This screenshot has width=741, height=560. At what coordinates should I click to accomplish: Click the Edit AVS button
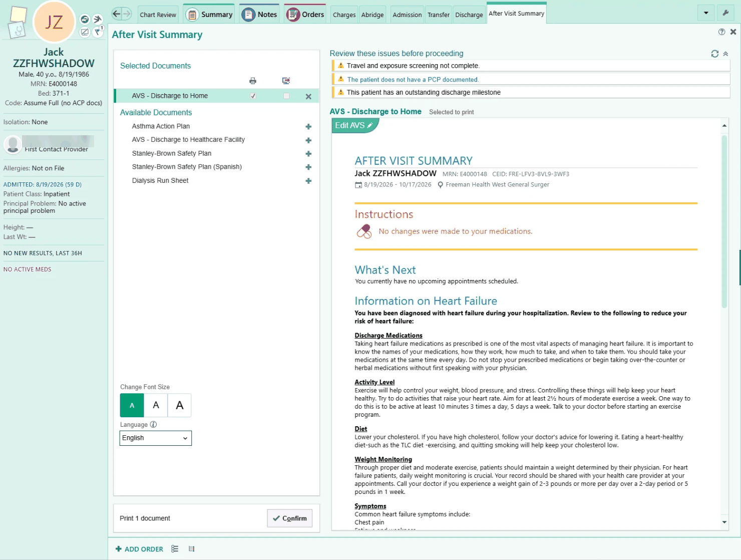[354, 125]
